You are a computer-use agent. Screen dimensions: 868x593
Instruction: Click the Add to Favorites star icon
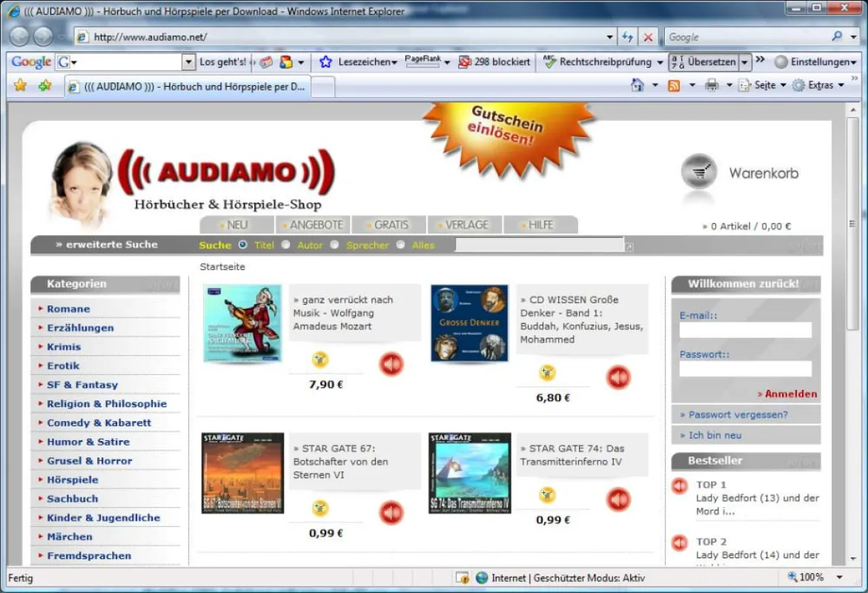(x=44, y=85)
